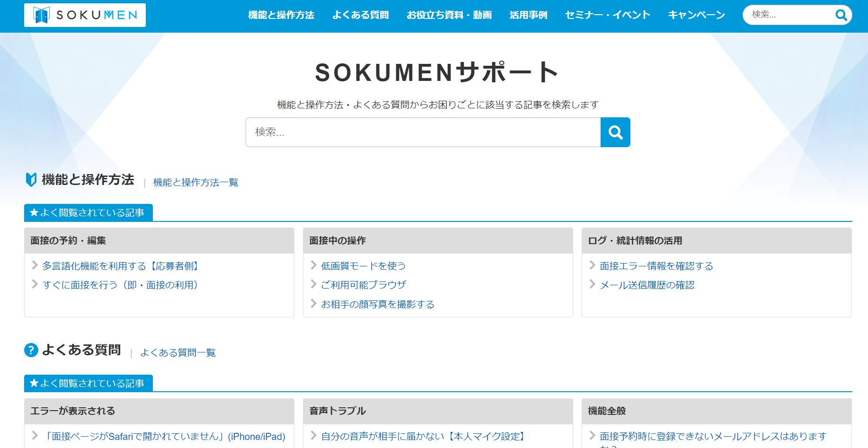Image resolution: width=868 pixels, height=448 pixels.
Task: Click the header search magnifier icon
Action: [841, 15]
